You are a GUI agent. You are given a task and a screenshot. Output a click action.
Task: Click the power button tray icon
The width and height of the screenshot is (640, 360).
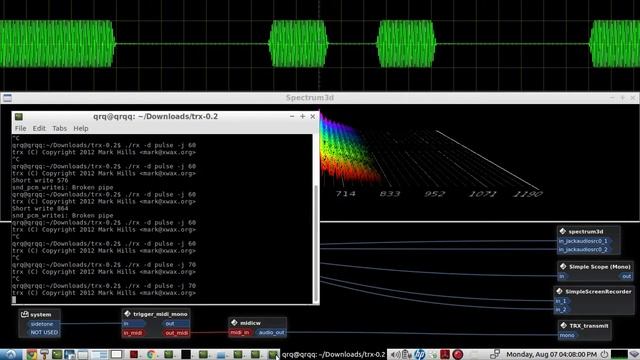click(x=604, y=354)
